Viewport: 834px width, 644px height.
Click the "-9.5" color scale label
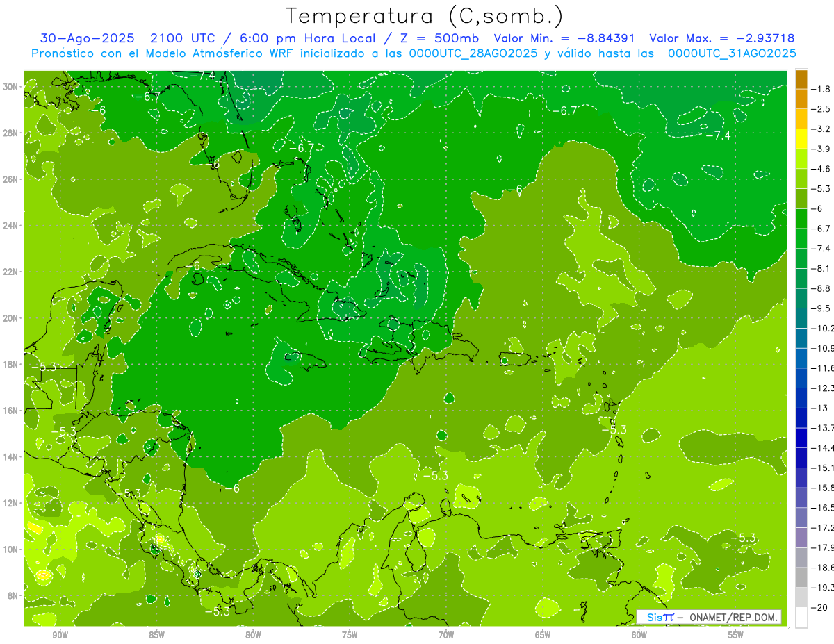click(821, 308)
